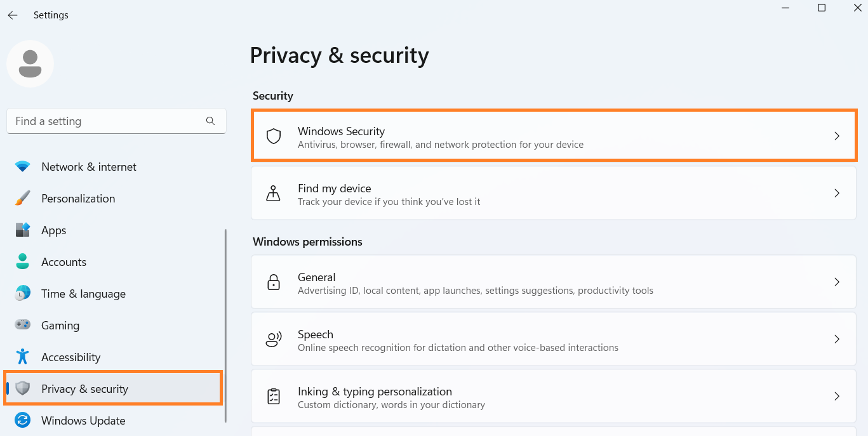Open Windows Update section
The image size is (868, 436).
(83, 421)
